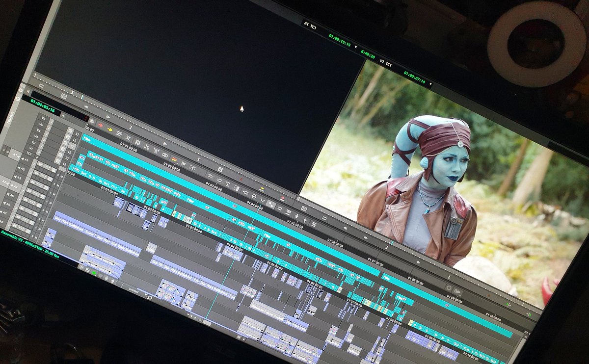Click the circle-slash icon in timeline toolbar

(x=254, y=196)
